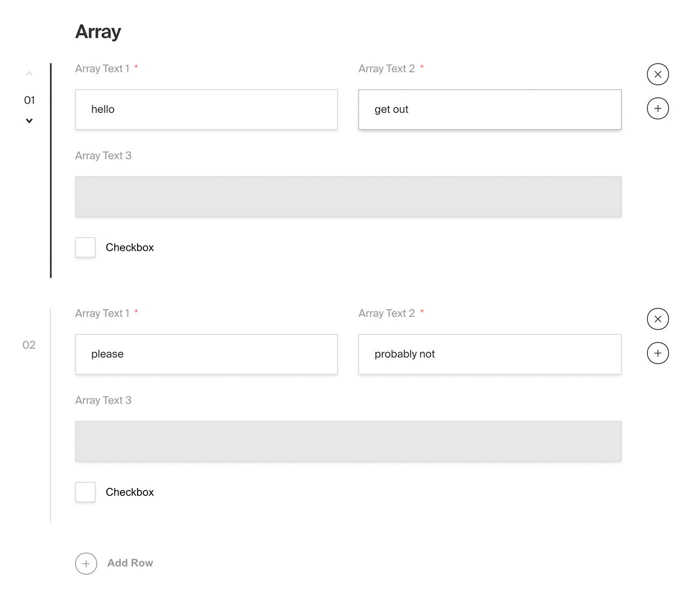Collapse row 01 using the up arrow
The image size is (700, 599).
tap(29, 73)
